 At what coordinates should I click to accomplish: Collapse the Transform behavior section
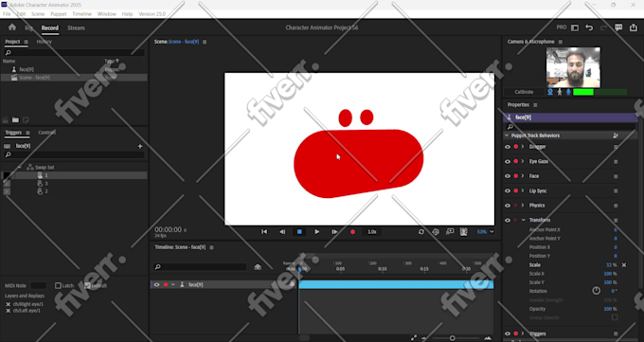[x=523, y=220]
